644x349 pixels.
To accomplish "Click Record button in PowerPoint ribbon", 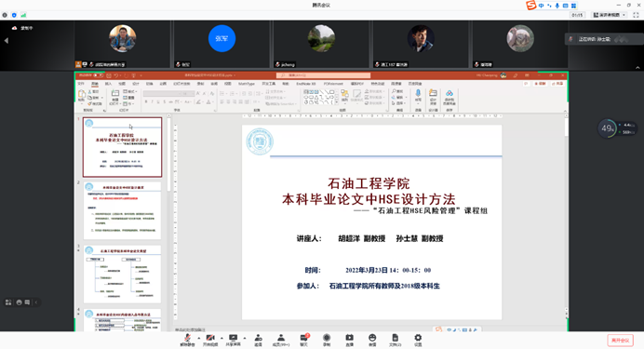I will [540, 84].
